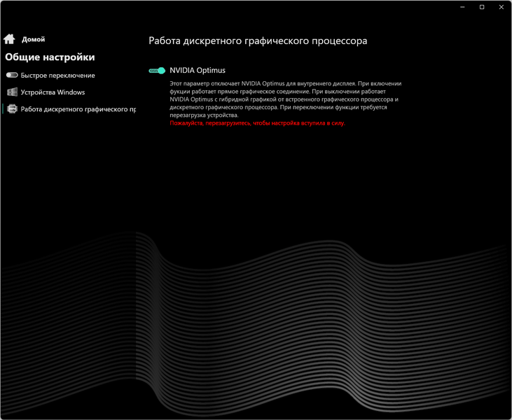
Task: Select Работа дискретного графического процессора item
Action: [x=78, y=109]
